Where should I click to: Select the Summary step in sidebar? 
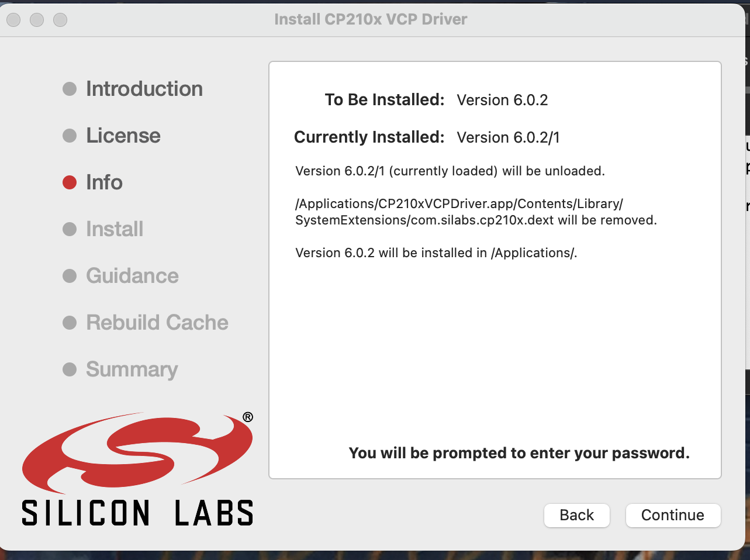[x=132, y=369]
